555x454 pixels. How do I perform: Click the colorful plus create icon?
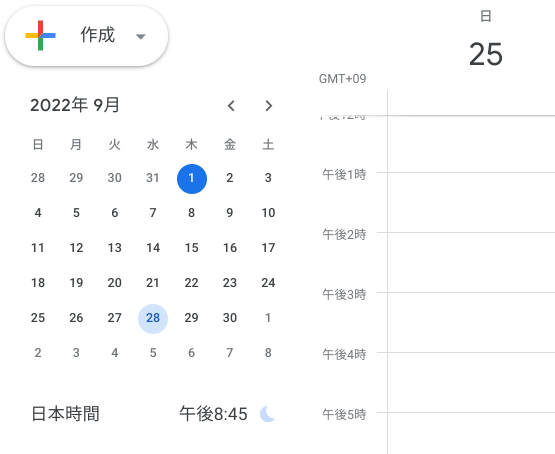click(40, 35)
